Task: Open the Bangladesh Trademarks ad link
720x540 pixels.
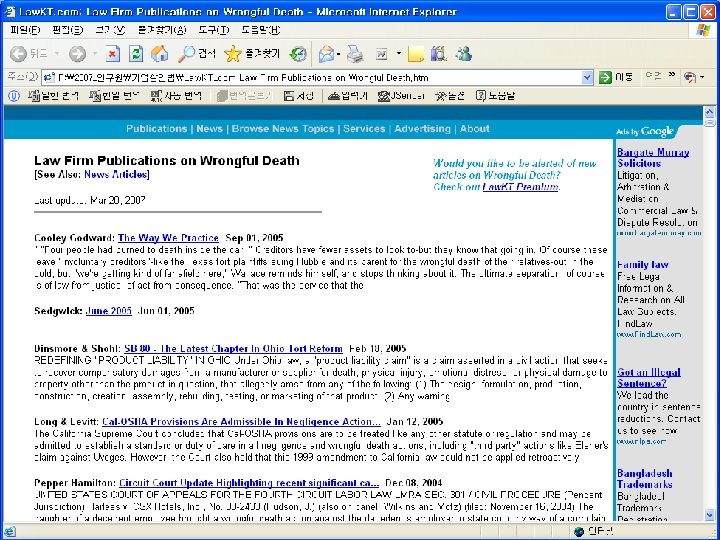Action: tap(645, 479)
